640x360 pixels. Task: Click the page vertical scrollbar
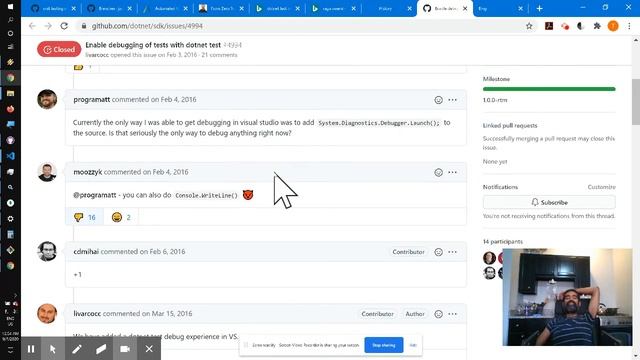[x=636, y=102]
